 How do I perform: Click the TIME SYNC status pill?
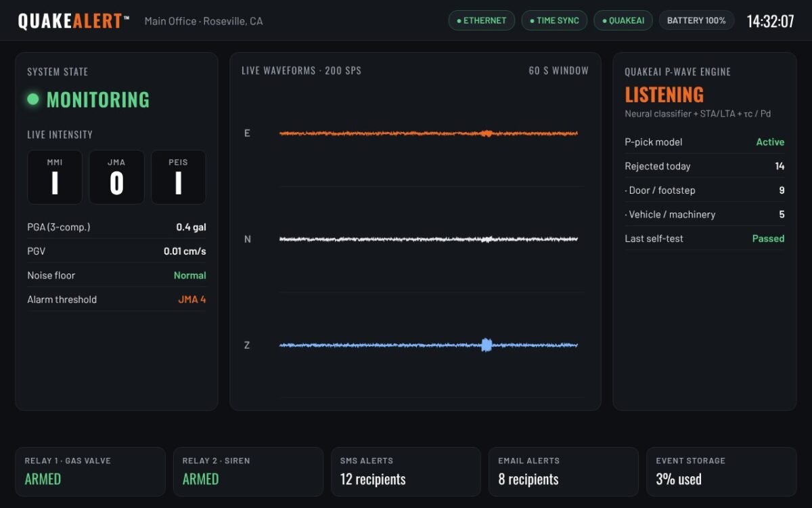[x=554, y=20]
